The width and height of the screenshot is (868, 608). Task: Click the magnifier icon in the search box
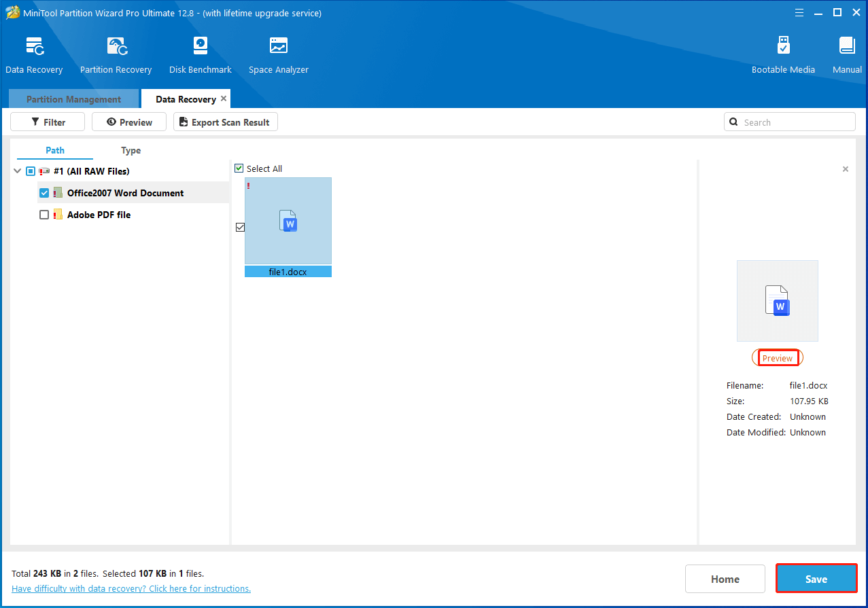pyautogui.click(x=733, y=122)
